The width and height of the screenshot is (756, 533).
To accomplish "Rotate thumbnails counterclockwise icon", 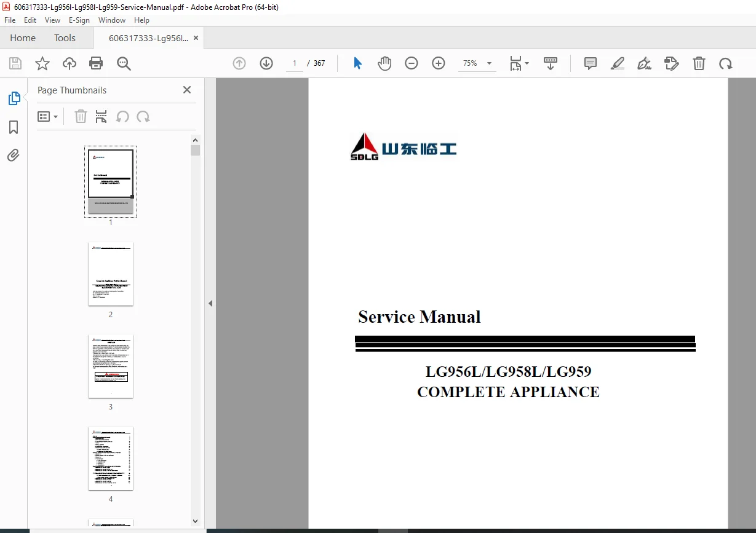I will click(x=122, y=117).
